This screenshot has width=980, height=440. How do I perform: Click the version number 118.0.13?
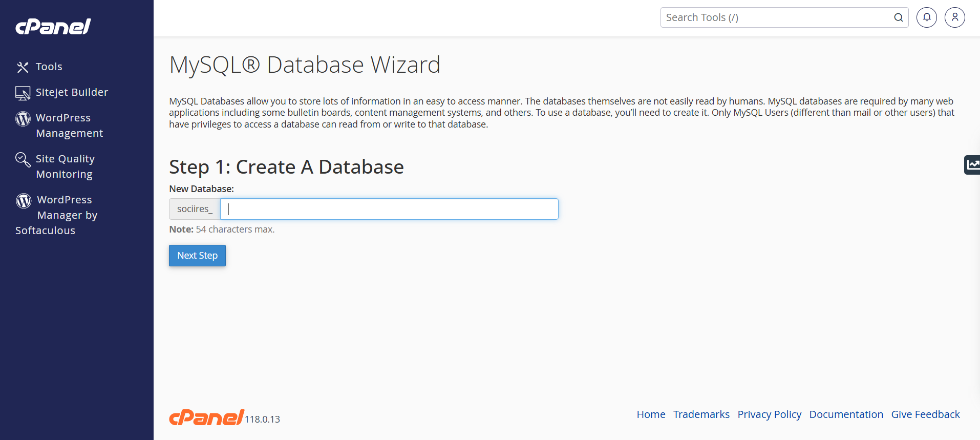coord(262,420)
